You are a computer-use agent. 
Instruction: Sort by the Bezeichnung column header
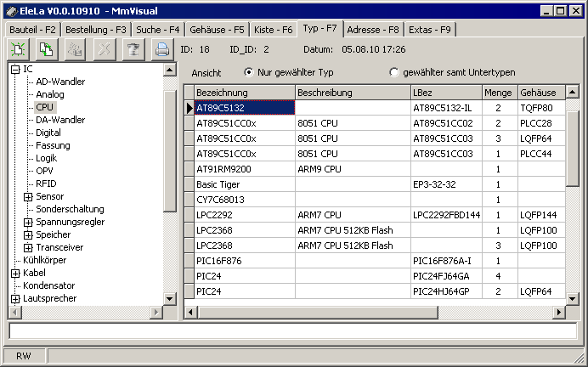[x=242, y=92]
